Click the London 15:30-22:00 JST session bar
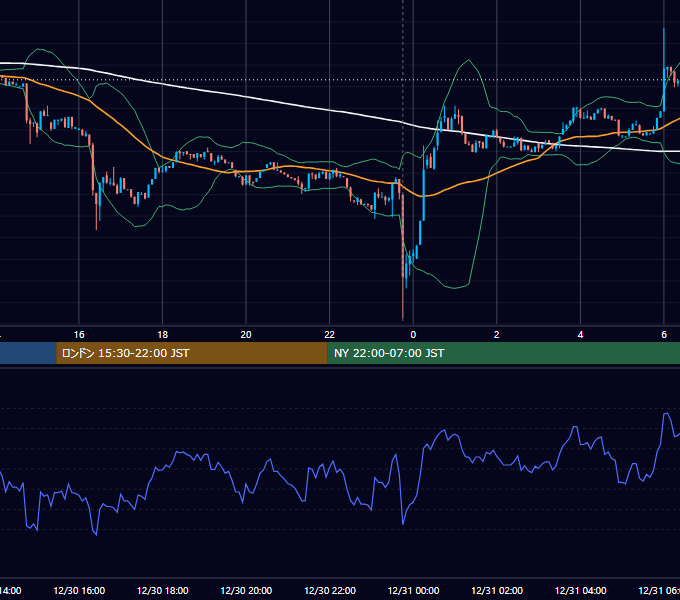This screenshot has height=600, width=680. pos(192,353)
